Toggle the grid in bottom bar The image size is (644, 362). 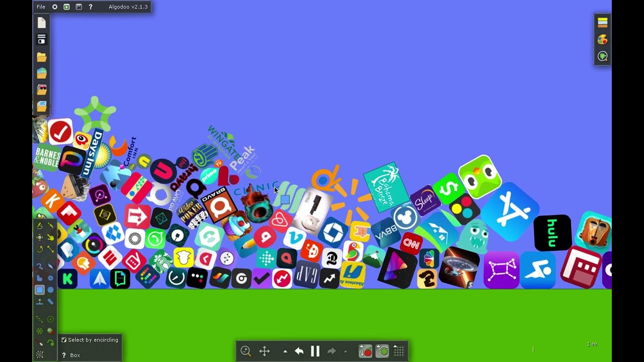399,351
